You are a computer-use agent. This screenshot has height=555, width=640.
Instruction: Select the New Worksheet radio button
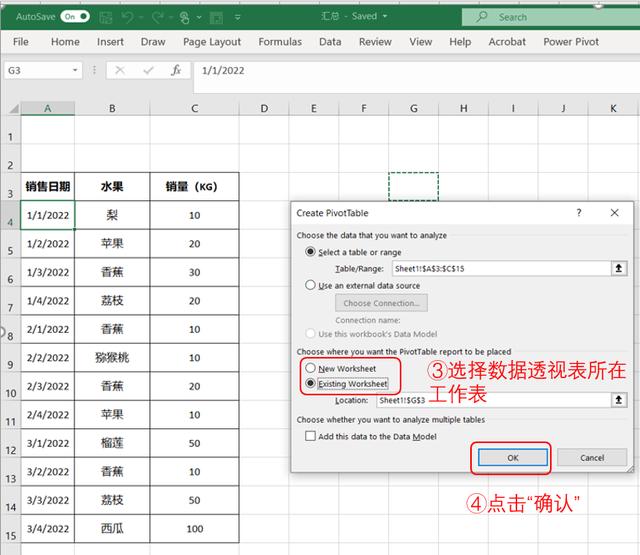[x=311, y=368]
